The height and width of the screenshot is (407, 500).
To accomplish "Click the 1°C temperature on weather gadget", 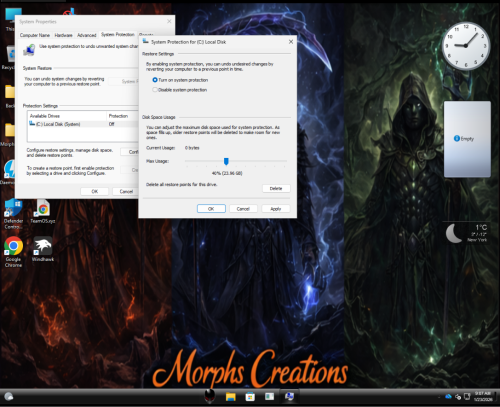I will (x=481, y=227).
